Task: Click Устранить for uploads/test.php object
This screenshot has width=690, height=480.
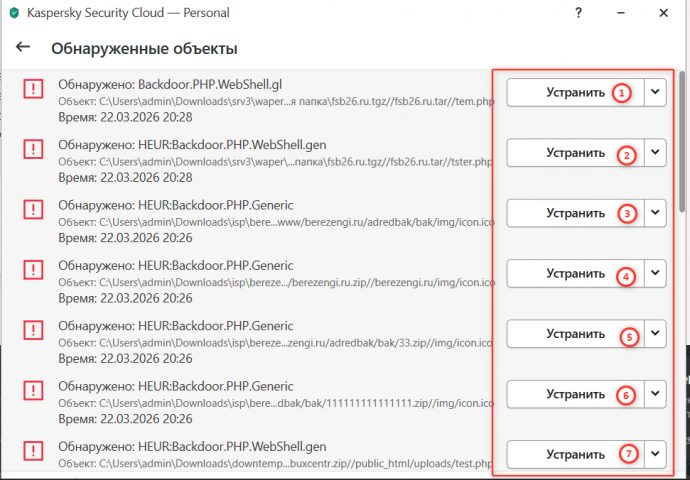Action: [575, 454]
